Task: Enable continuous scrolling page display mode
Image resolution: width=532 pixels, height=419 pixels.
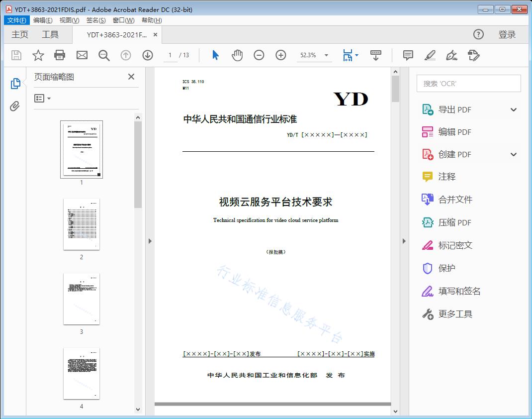Action: pyautogui.click(x=375, y=55)
